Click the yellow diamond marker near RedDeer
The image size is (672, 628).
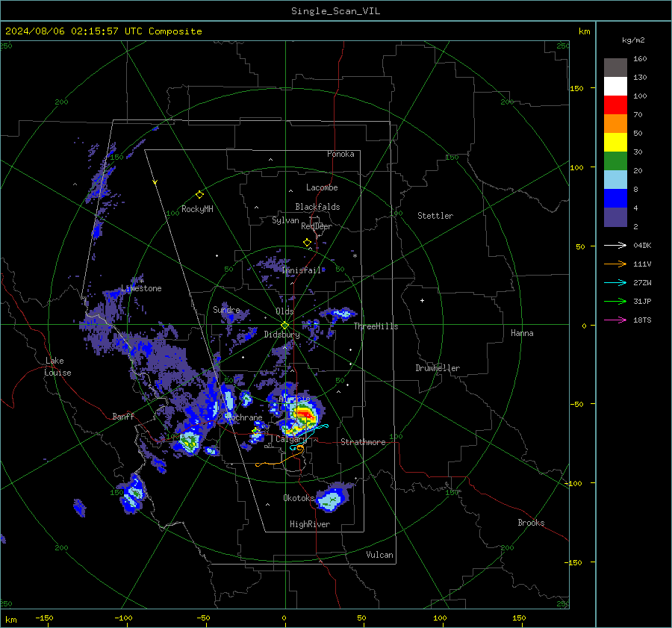pyautogui.click(x=308, y=243)
